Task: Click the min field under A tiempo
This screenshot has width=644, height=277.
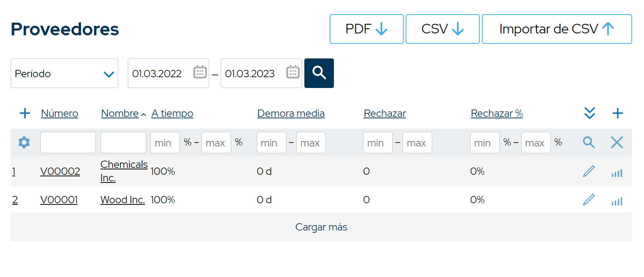Action: click(x=165, y=142)
